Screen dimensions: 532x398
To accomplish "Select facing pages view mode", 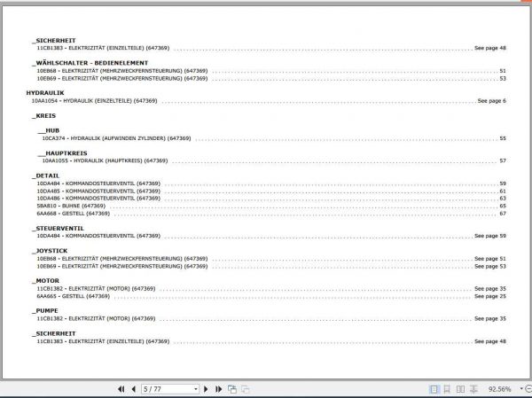I will (x=460, y=389).
